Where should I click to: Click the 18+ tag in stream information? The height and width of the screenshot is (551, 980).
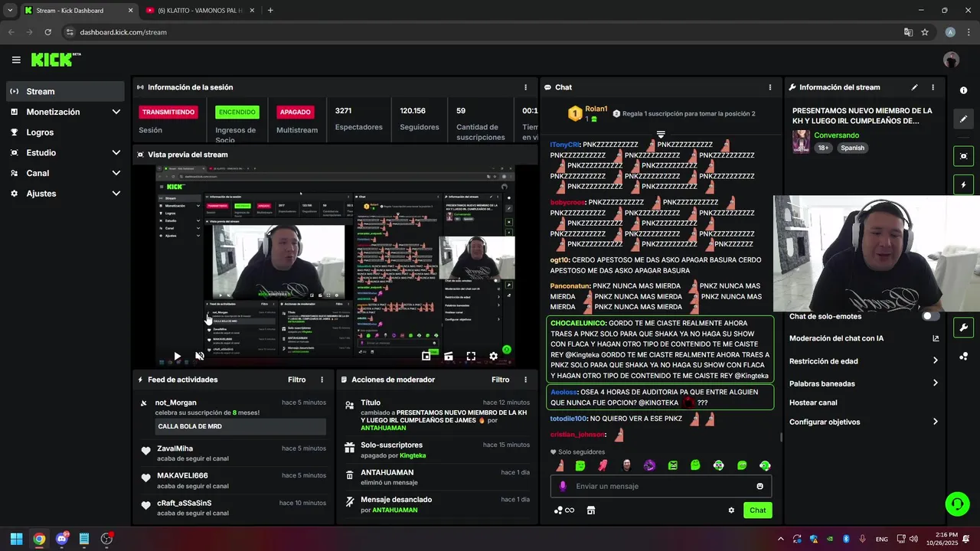(x=823, y=148)
